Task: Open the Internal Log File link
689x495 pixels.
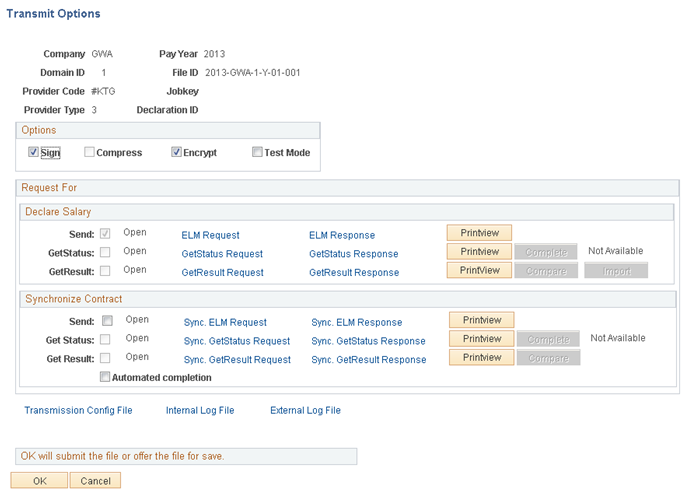Action: coord(200,410)
